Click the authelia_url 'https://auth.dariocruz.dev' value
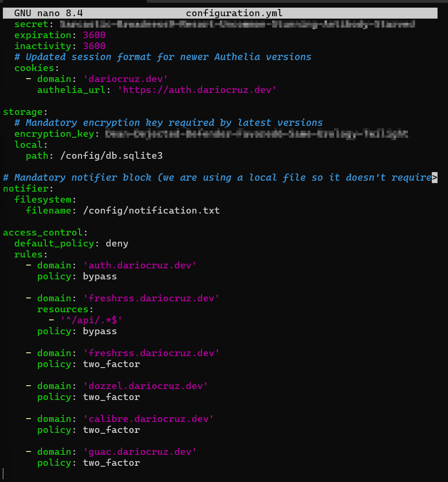The image size is (448, 482). (x=197, y=90)
